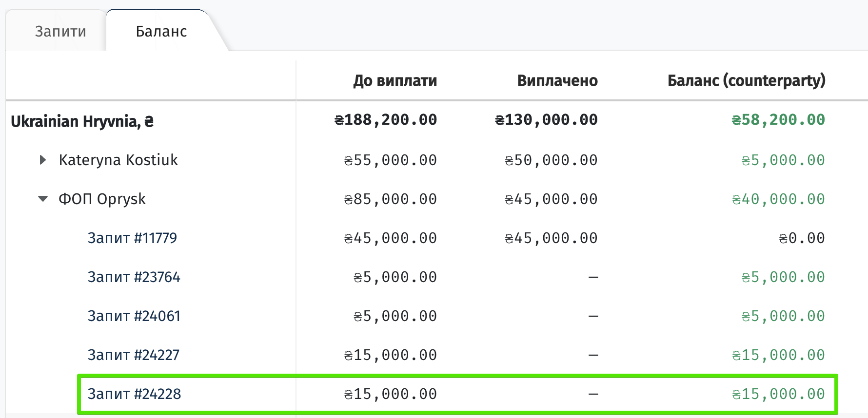
Task: Click Kateryna Kostiuk paid amount ₴50,000.00
Action: tap(551, 160)
